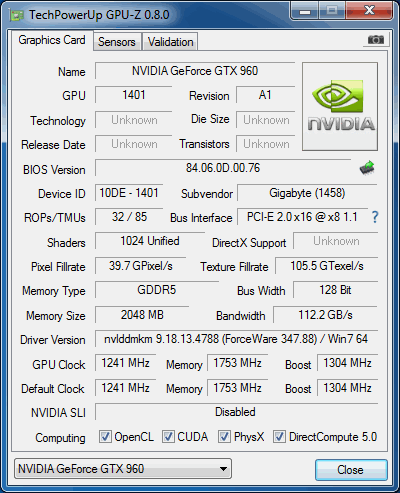Click the Default Clock row Memory 1753 MHz
The image size is (400, 493).
pos(238,388)
